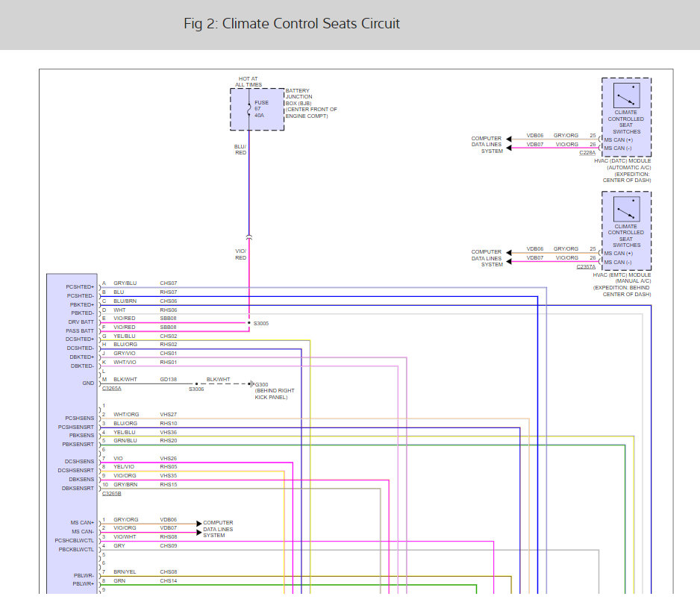Select the GRN/BLU wire color label
Image resolution: width=700 pixels, height=608 pixels.
125,441
